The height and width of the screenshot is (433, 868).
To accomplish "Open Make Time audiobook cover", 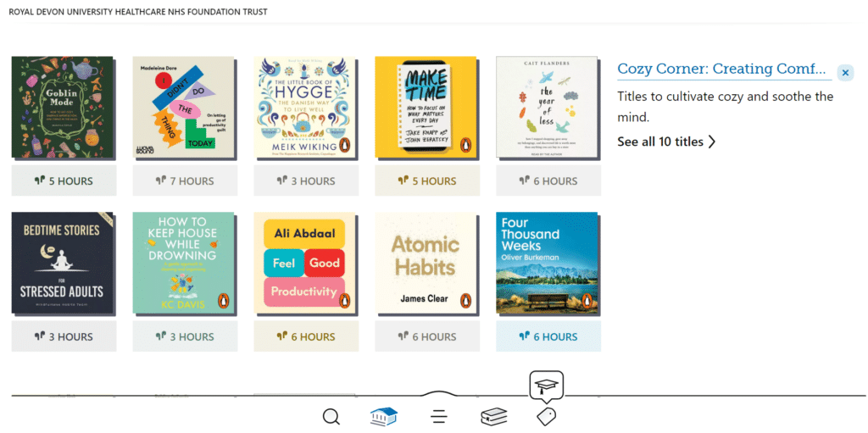I will (426, 108).
